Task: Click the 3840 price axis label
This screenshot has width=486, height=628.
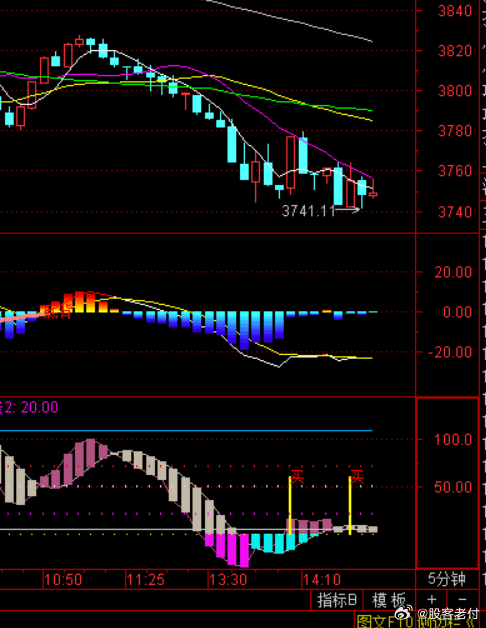Action: coord(455,11)
